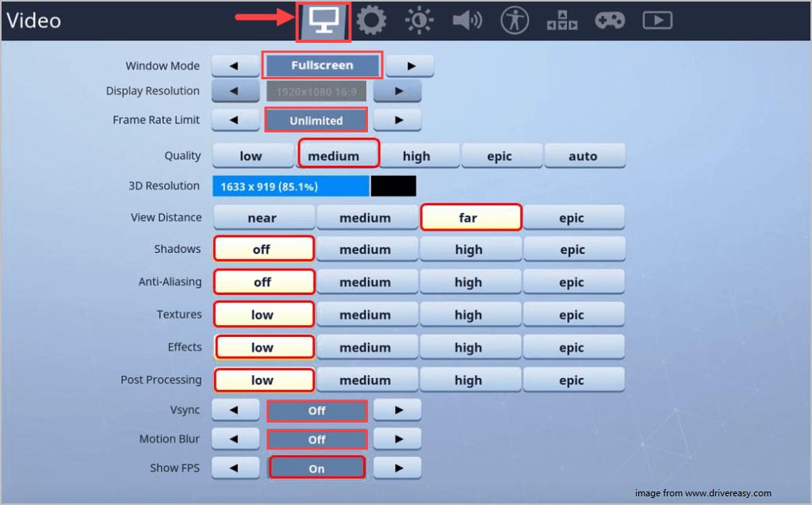This screenshot has width=812, height=505.
Task: Set View Distance to medium
Action: [x=367, y=217]
